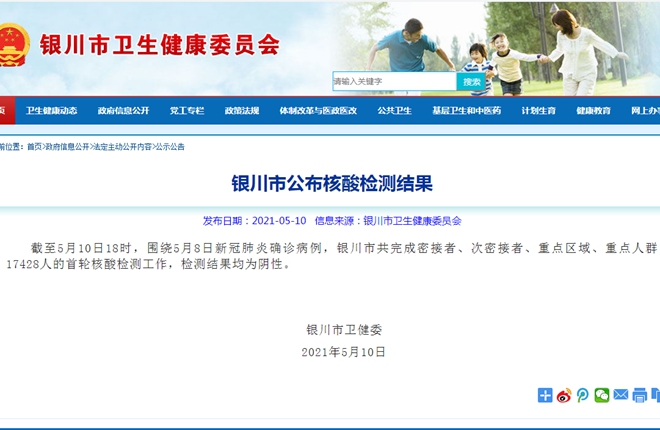Share article to Sina Weibo
This screenshot has height=430, width=660.
tap(564, 395)
